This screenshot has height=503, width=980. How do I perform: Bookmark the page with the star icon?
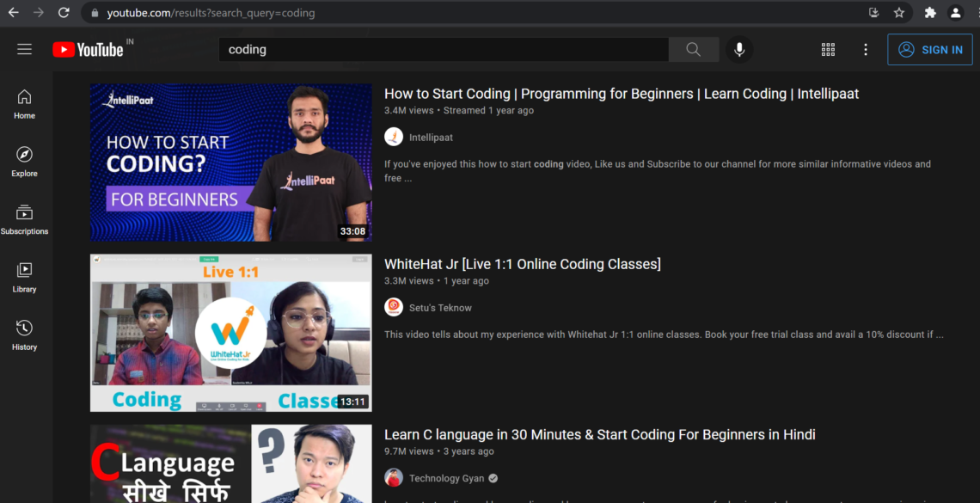[899, 13]
